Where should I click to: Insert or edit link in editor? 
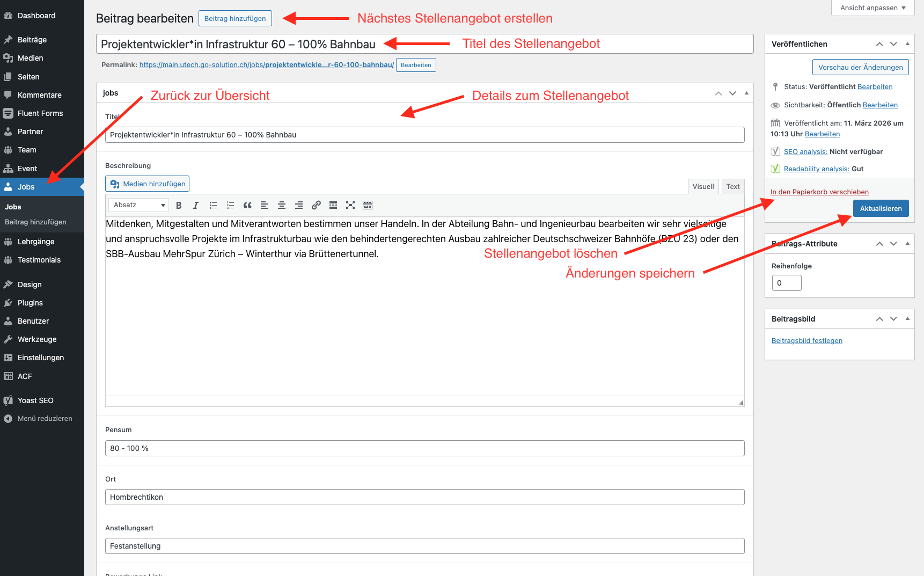coord(316,205)
